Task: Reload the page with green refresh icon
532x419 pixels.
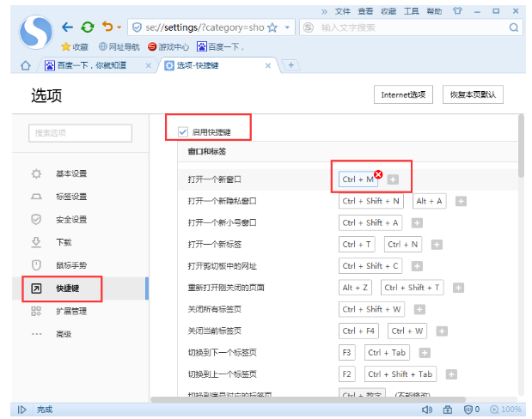Action: click(87, 27)
